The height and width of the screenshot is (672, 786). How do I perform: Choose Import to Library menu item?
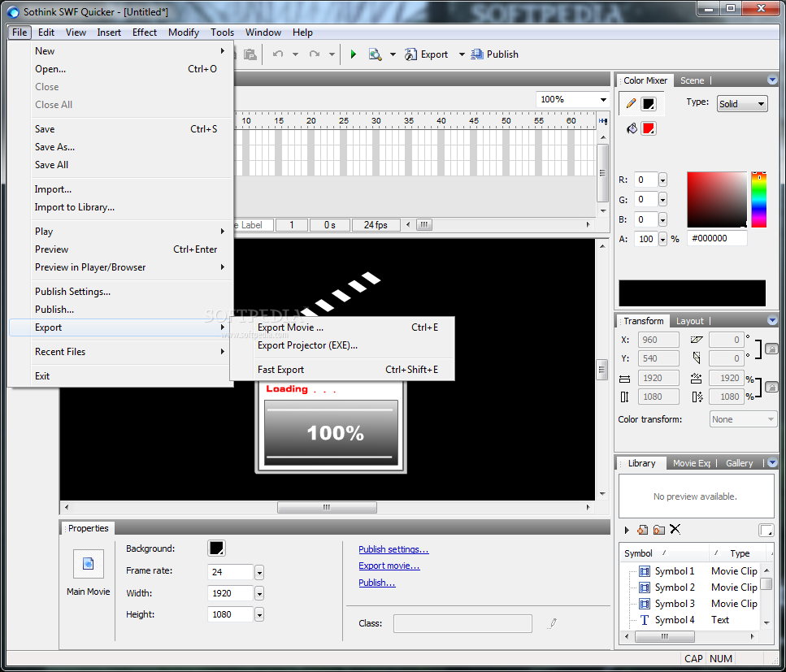[120, 207]
